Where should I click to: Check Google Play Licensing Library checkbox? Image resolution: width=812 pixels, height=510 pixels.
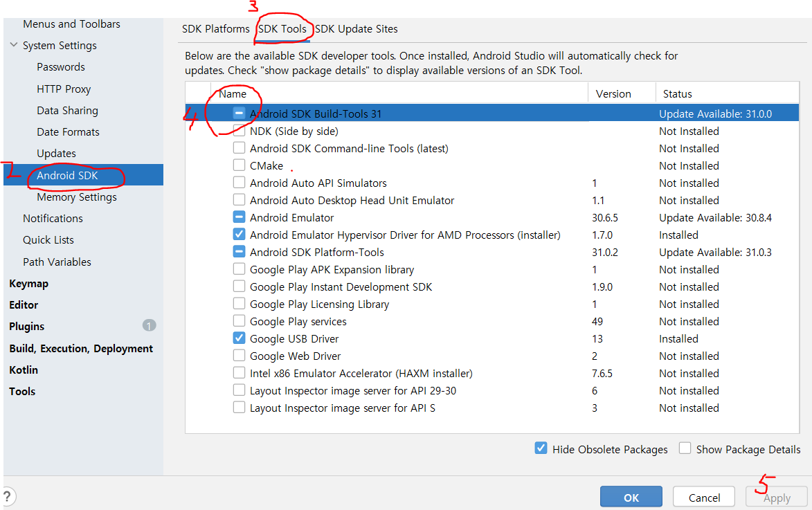239,303
